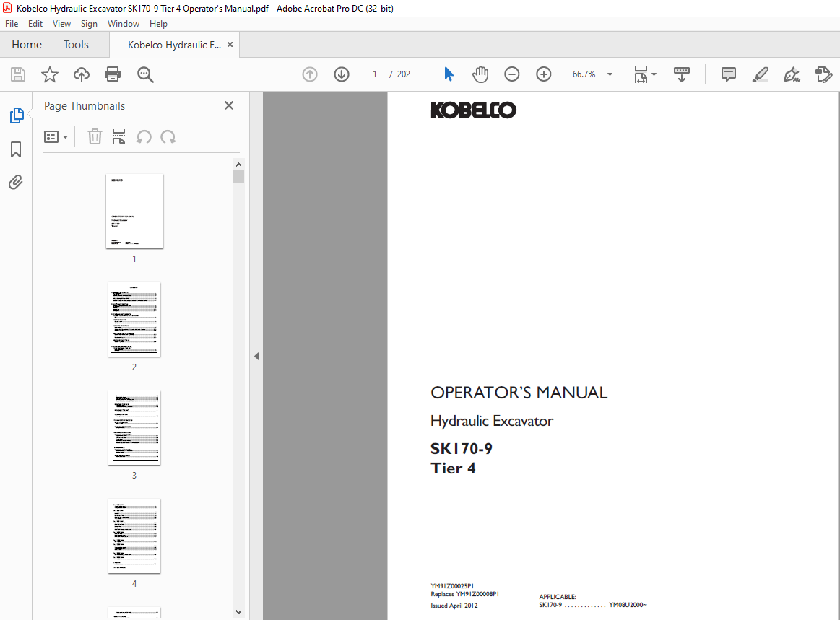Zoom in with the plus button

tap(544, 74)
